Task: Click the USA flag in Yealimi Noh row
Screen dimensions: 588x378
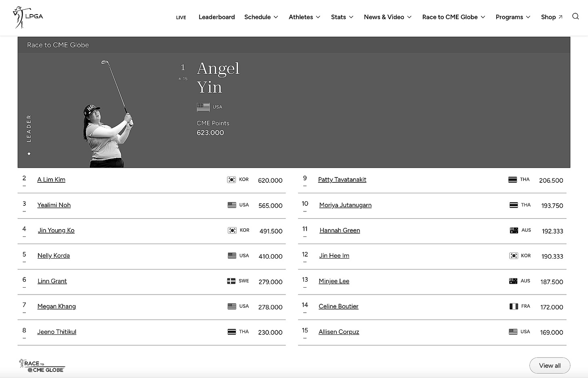Action: [x=232, y=205]
